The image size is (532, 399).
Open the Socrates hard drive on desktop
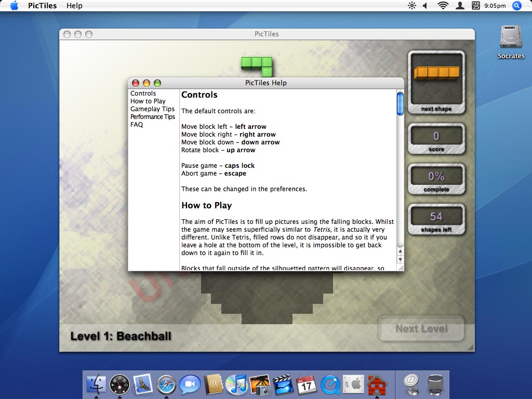click(511, 42)
